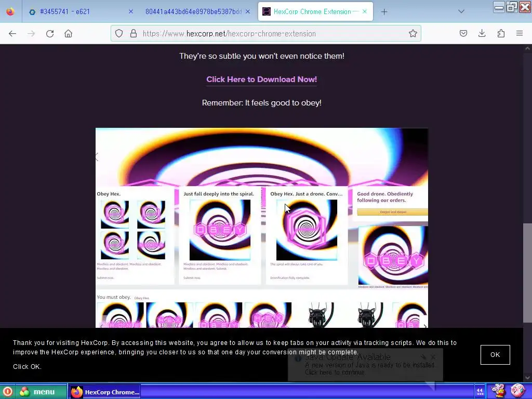Viewport: 532px width, 399px height.
Task: Select HexCorp Chrome taskbar window button
Action: coord(104,392)
